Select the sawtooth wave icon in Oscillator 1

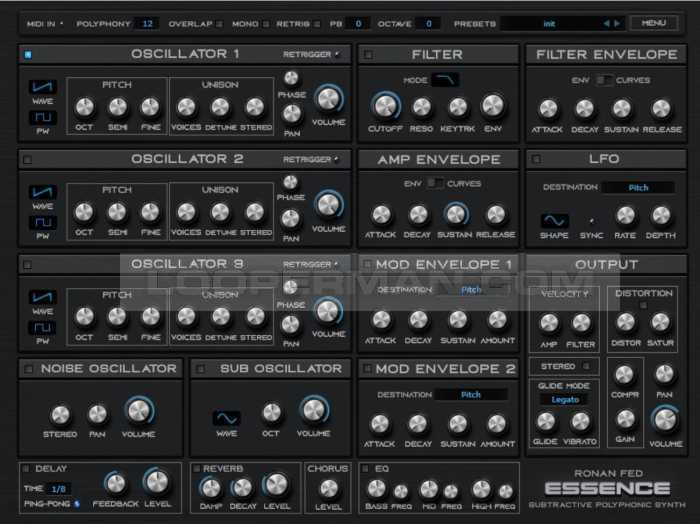click(x=42, y=88)
